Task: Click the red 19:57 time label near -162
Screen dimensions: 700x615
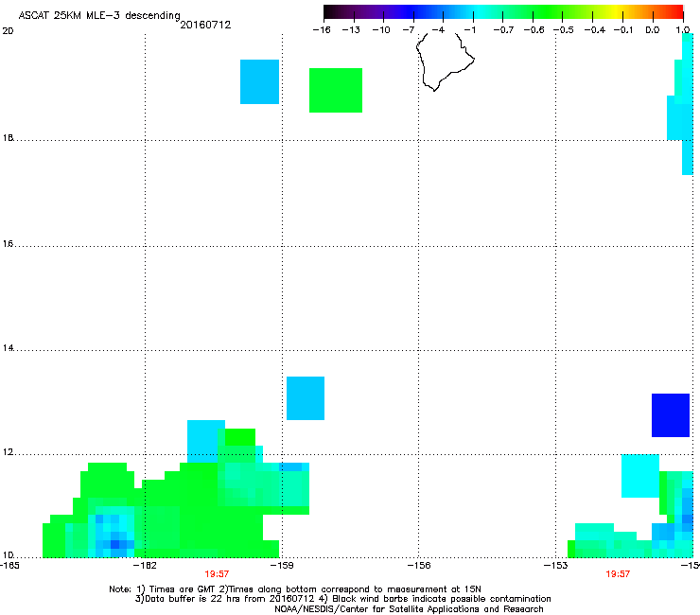Action: (x=217, y=574)
